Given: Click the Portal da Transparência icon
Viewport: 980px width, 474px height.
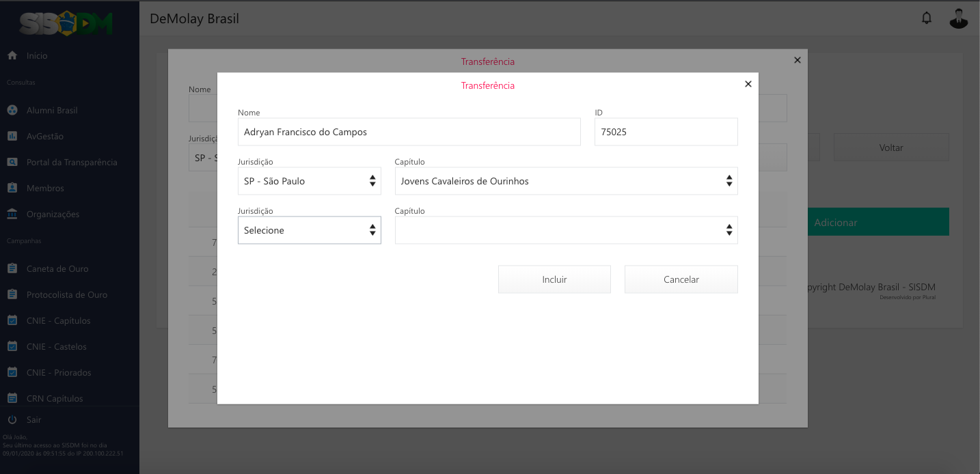Looking at the screenshot, I should tap(12, 162).
